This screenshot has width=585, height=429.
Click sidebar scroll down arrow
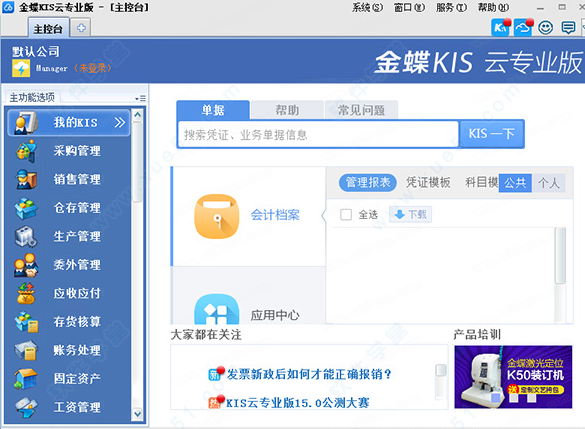137,414
